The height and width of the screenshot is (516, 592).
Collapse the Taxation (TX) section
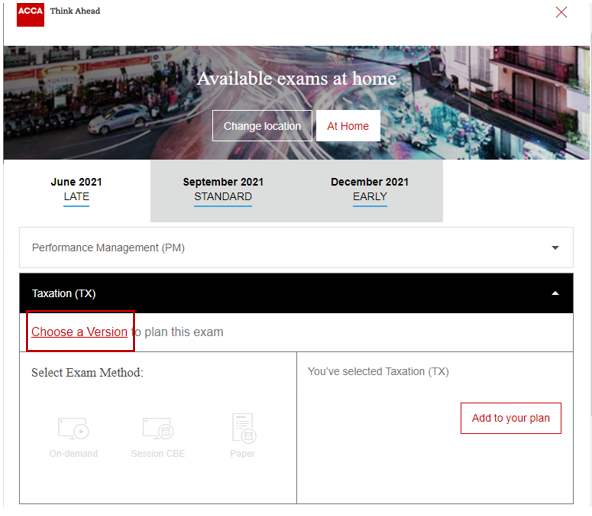point(296,293)
